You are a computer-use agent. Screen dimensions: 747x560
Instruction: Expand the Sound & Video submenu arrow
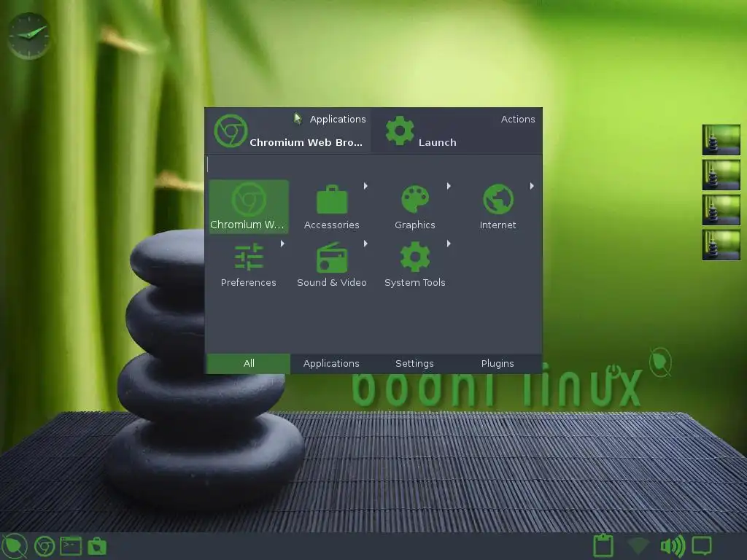[366, 244]
